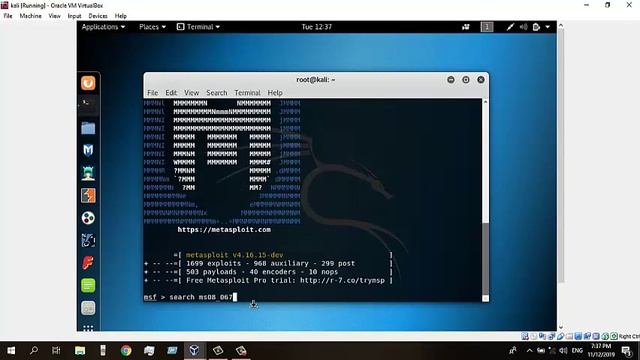This screenshot has width=640, height=360.
Task: Open the terminal Search menu
Action: tap(217, 93)
